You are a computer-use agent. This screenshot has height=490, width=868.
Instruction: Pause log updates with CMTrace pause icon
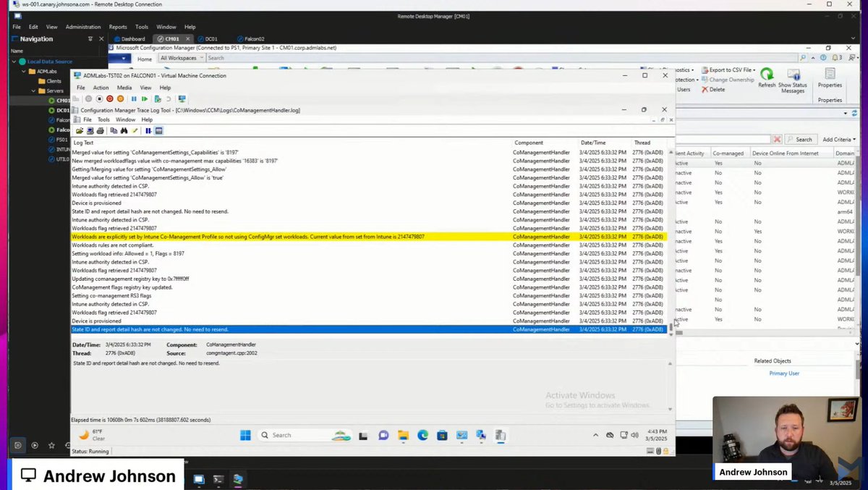pos(148,130)
